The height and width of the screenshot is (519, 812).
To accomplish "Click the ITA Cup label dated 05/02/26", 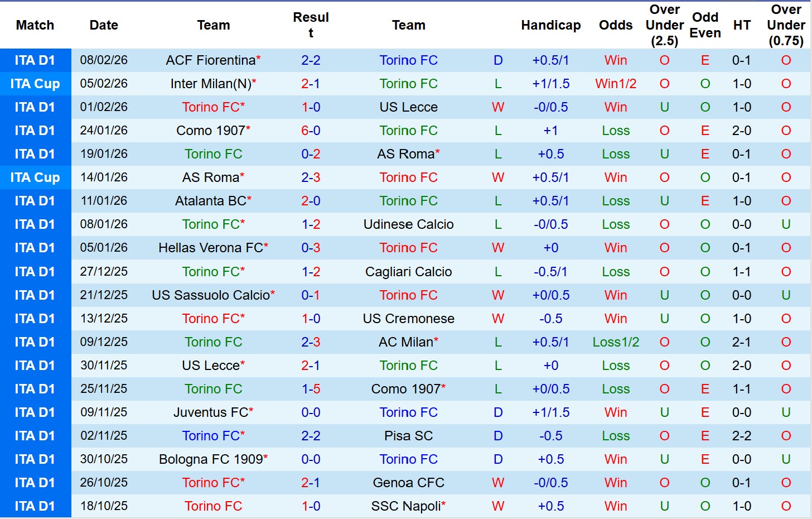I will [x=35, y=84].
